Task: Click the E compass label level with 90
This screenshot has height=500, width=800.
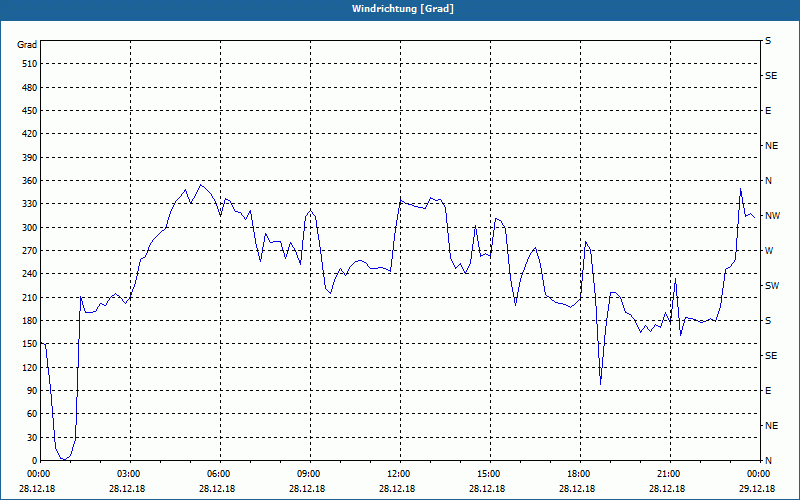Action: point(768,391)
